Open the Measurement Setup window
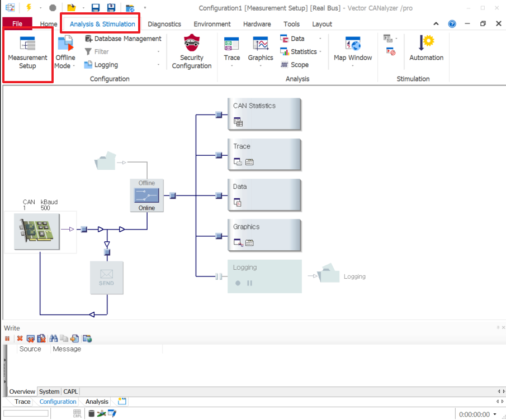Viewport: 506px width, 420px height. (27, 53)
